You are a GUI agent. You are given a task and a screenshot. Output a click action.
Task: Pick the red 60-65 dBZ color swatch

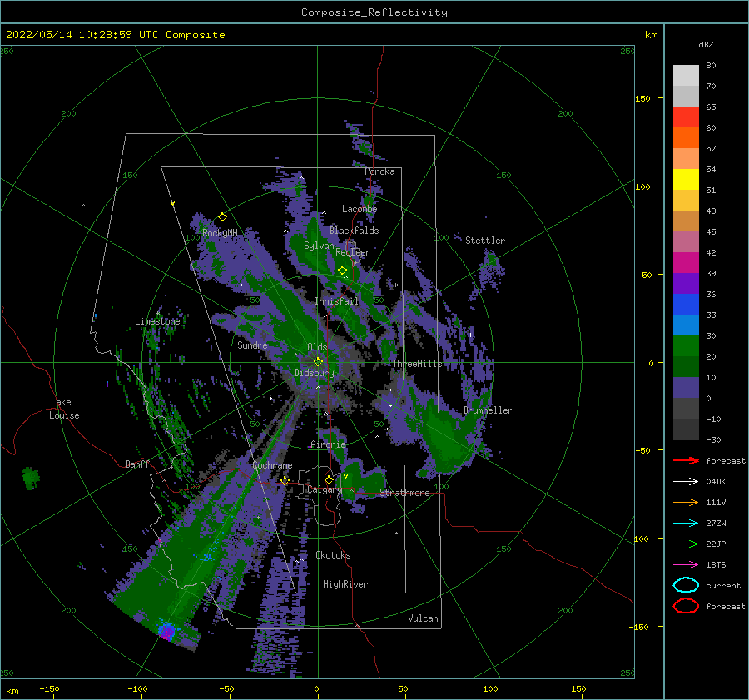coord(686,117)
